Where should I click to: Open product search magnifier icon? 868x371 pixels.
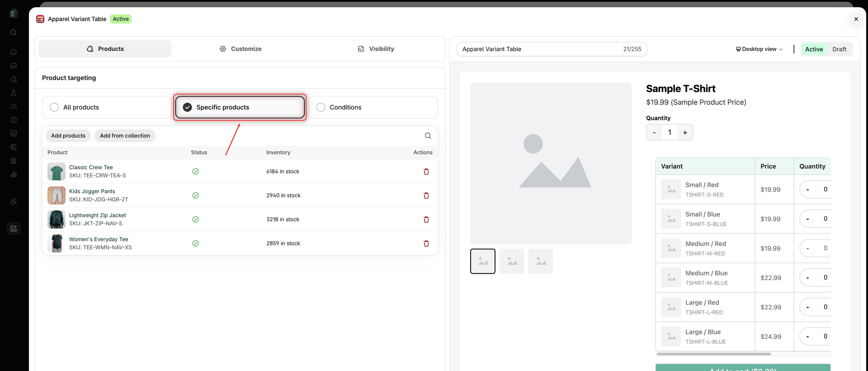[428, 136]
